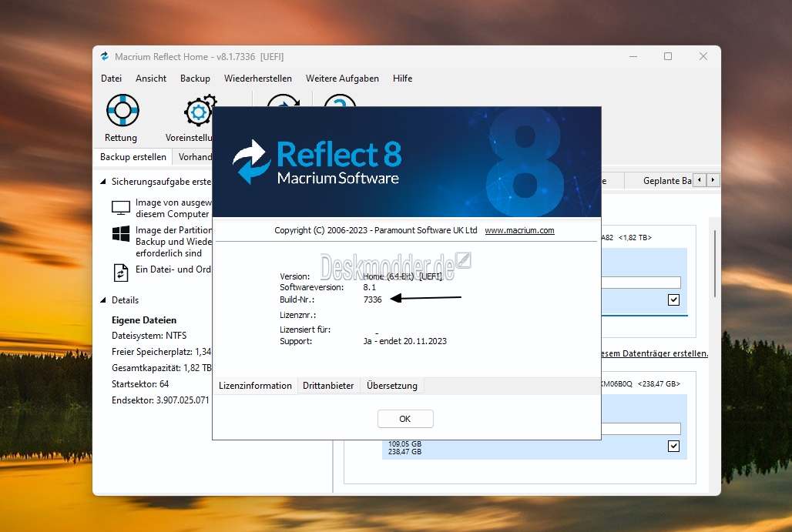The width and height of the screenshot is (792, 532).
Task: Switch to Lizenzinformation tab in dialog
Action: pos(255,386)
